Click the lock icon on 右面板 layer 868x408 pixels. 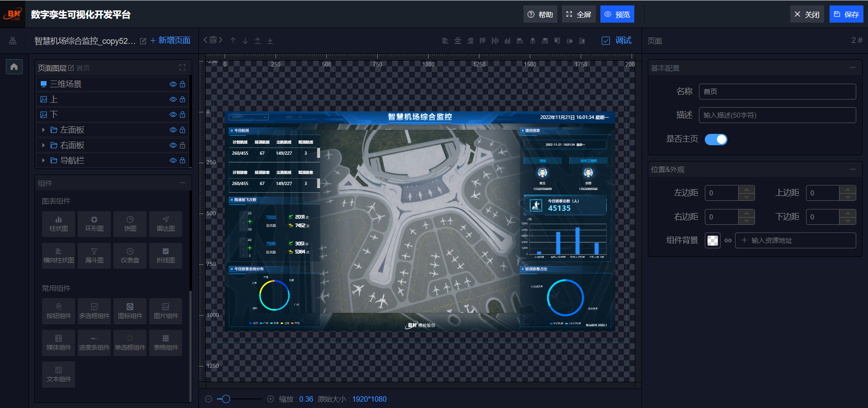pos(182,145)
